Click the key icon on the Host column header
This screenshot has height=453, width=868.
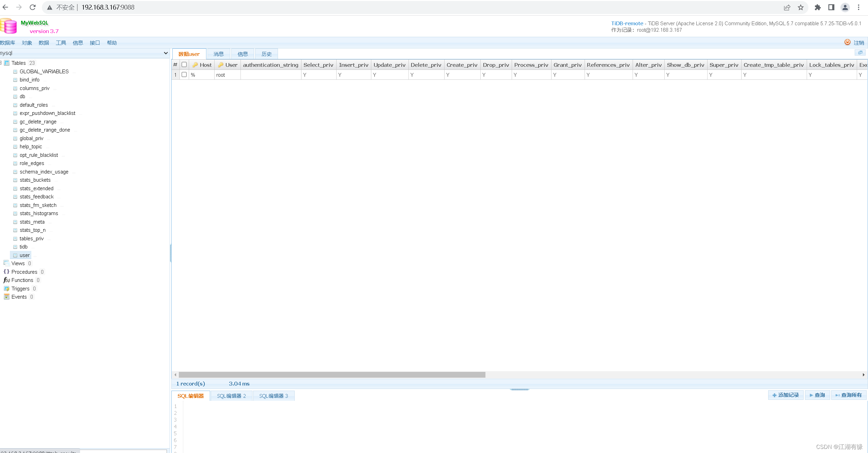[x=195, y=65]
